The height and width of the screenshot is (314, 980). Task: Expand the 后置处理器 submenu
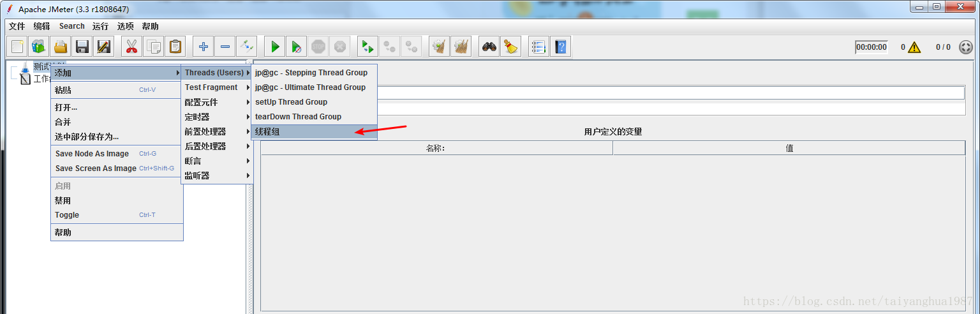point(217,146)
